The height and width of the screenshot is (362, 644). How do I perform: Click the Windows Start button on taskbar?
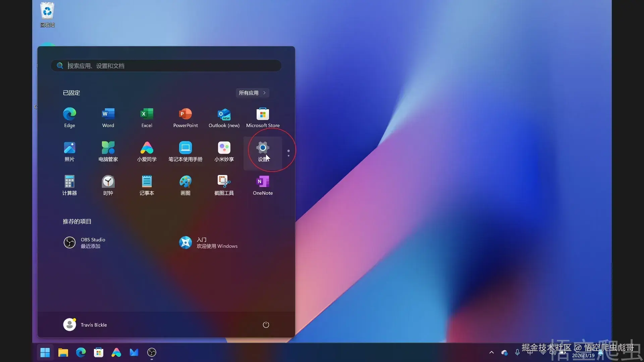pos(45,352)
